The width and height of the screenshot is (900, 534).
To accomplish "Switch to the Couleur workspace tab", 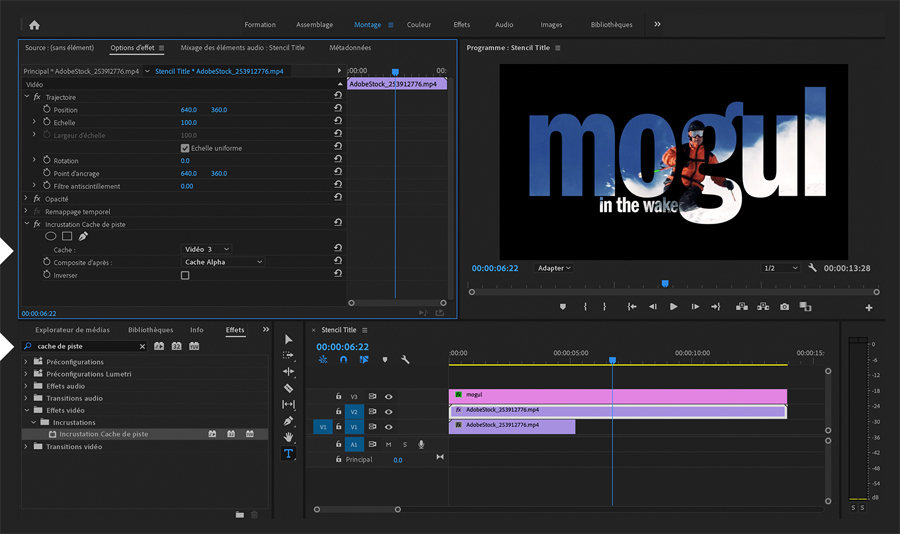I will 419,24.
